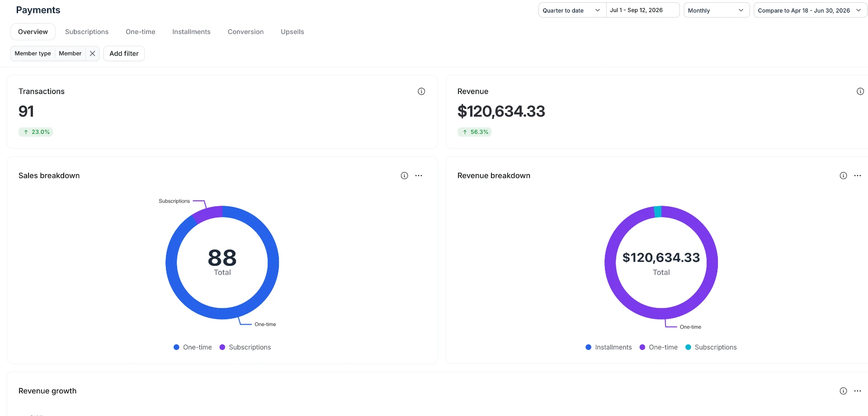Select the Upsells tab
The image size is (868, 416).
pyautogui.click(x=292, y=32)
